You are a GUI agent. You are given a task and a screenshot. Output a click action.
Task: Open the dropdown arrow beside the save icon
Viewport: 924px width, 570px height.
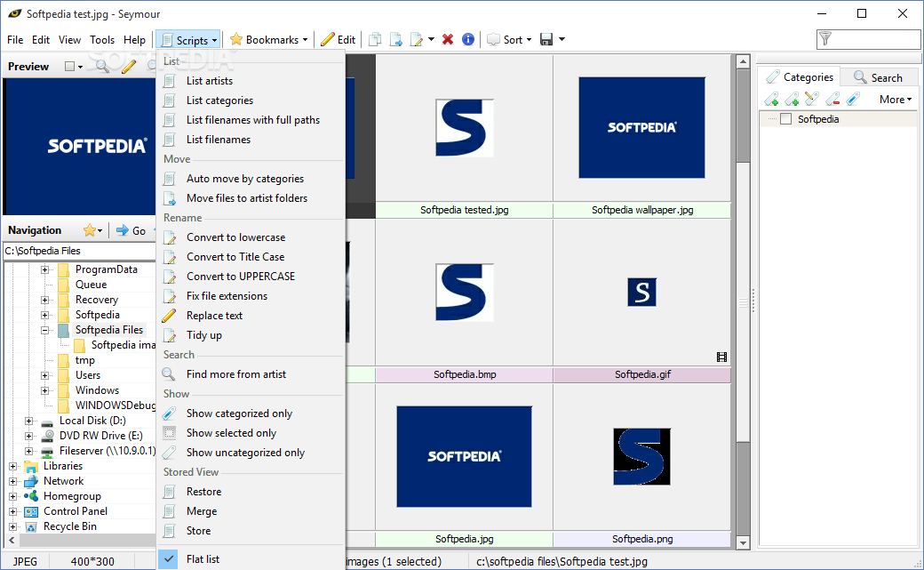(x=562, y=39)
